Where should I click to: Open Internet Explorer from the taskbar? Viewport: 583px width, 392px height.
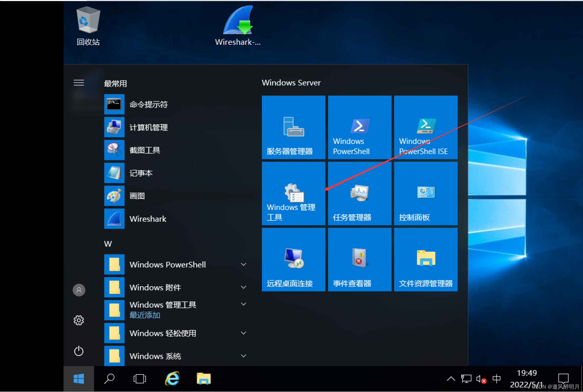click(x=172, y=379)
